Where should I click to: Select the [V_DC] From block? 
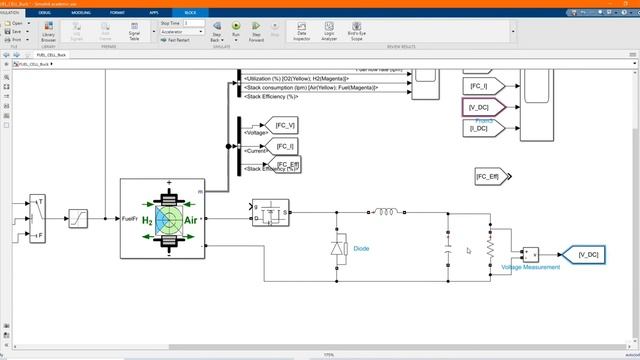484,107
